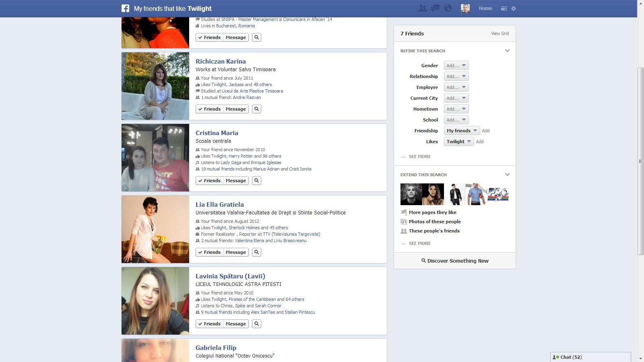Click Message button for Lavinia Spătaru
Screen dimensions: 644x362
tap(235, 323)
